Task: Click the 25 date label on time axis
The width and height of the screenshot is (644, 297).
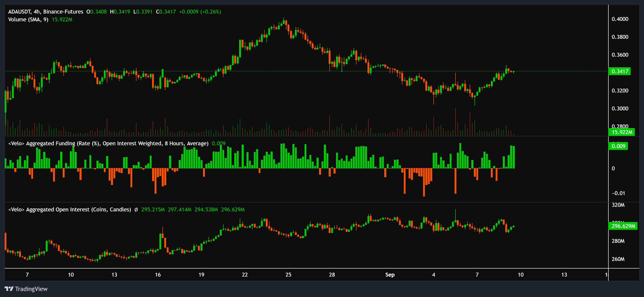Action: 288,275
